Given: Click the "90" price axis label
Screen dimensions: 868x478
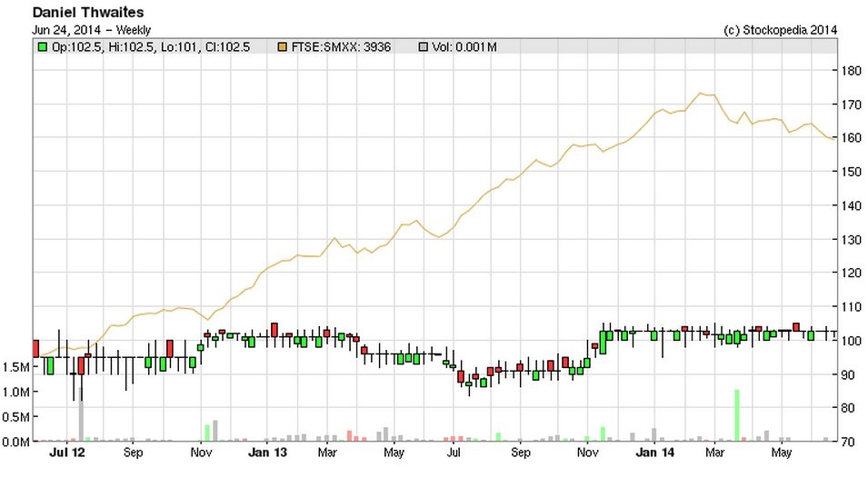Looking at the screenshot, I should (x=849, y=374).
